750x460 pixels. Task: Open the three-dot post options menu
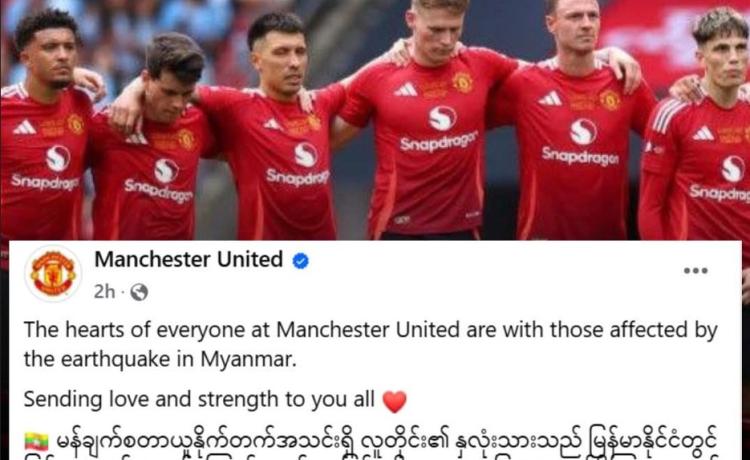[x=695, y=271]
